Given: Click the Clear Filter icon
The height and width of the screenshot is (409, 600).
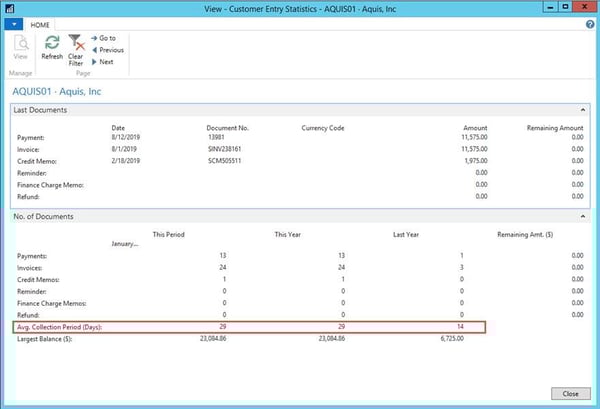Looking at the screenshot, I should tap(76, 42).
